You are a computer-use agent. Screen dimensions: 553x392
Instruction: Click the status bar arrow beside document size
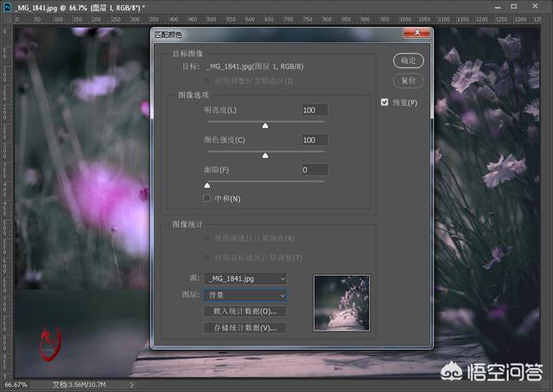click(131, 385)
